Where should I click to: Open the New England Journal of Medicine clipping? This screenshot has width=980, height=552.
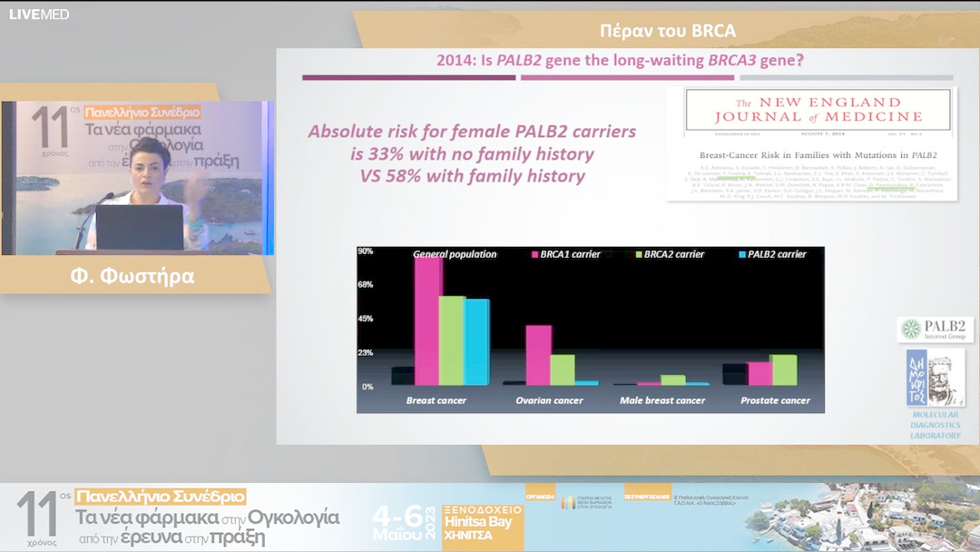point(810,143)
